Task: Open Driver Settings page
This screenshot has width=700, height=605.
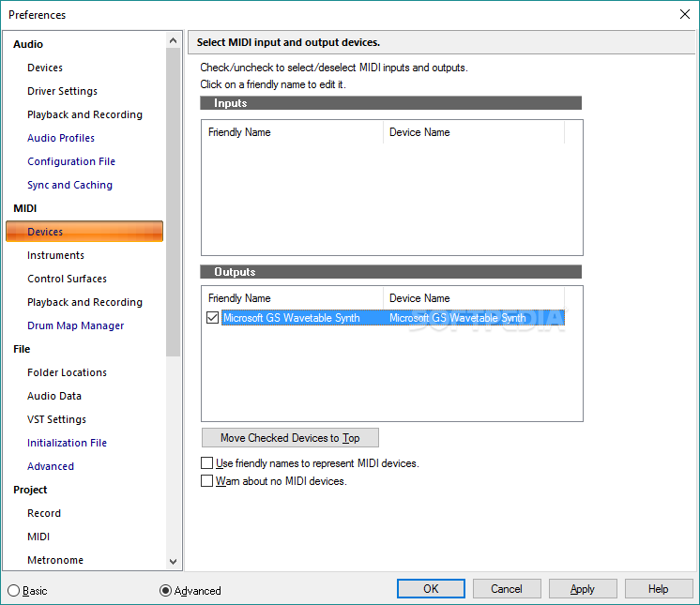Action: [x=62, y=91]
